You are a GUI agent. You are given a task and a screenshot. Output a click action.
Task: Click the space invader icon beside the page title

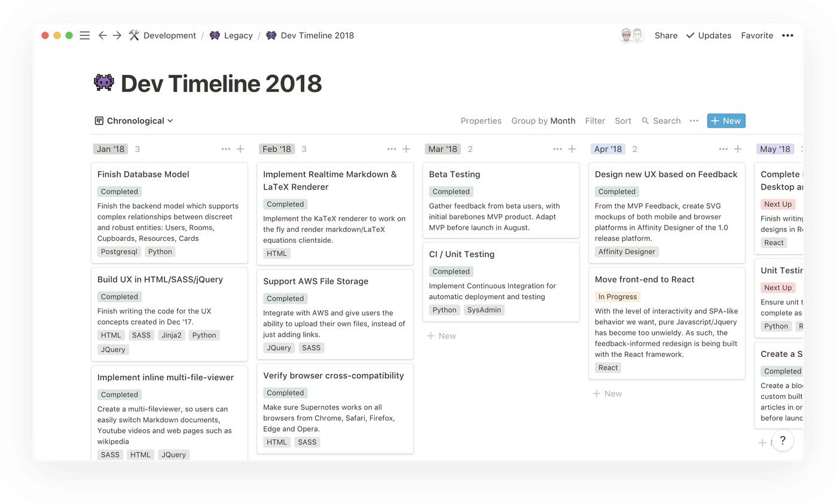103,83
